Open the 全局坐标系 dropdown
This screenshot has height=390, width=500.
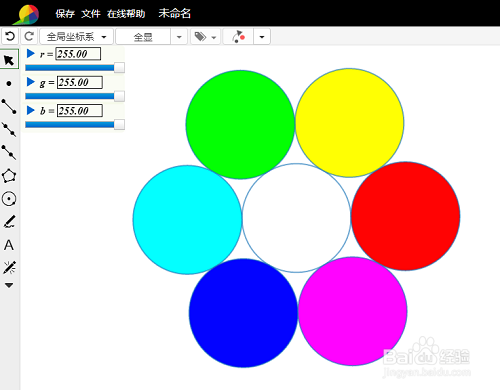(76, 37)
